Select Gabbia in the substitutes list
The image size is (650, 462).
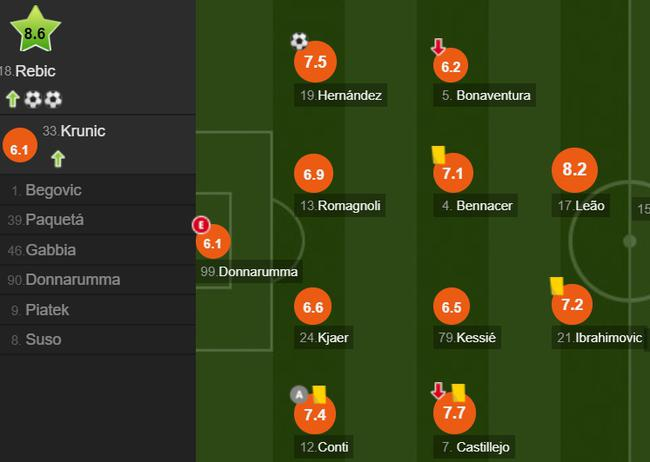coord(50,250)
